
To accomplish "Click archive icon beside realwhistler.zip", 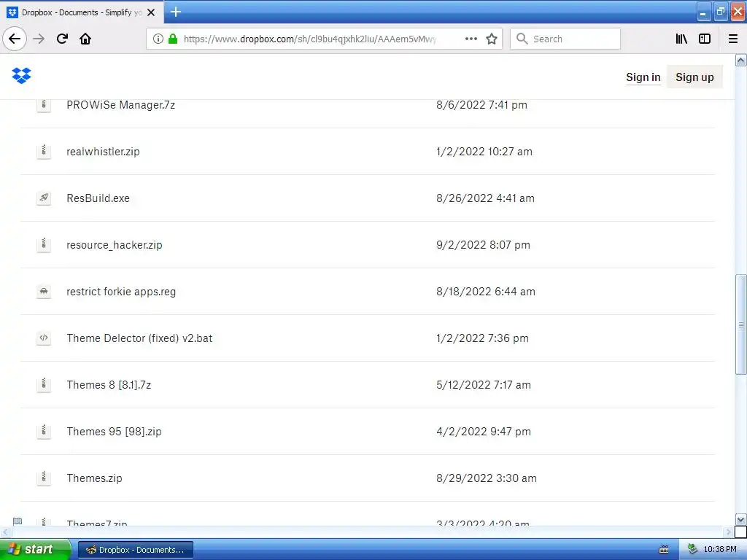I will click(44, 151).
